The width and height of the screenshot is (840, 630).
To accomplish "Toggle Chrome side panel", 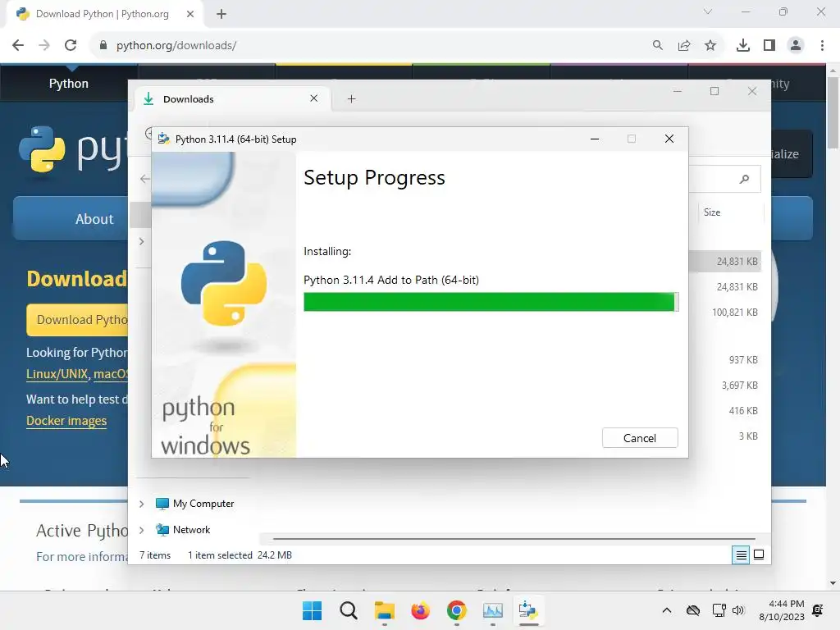I will 769,45.
